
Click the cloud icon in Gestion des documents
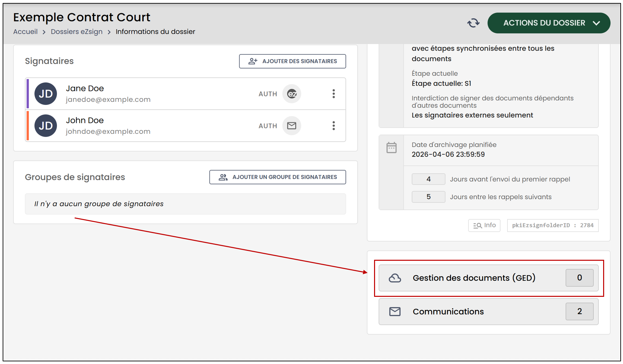[x=395, y=278]
